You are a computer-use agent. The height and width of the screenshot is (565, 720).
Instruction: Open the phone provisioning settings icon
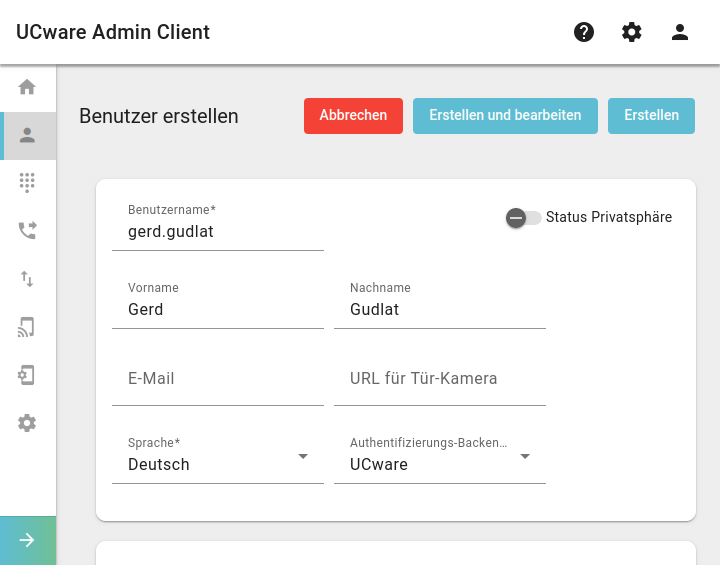pos(26,375)
